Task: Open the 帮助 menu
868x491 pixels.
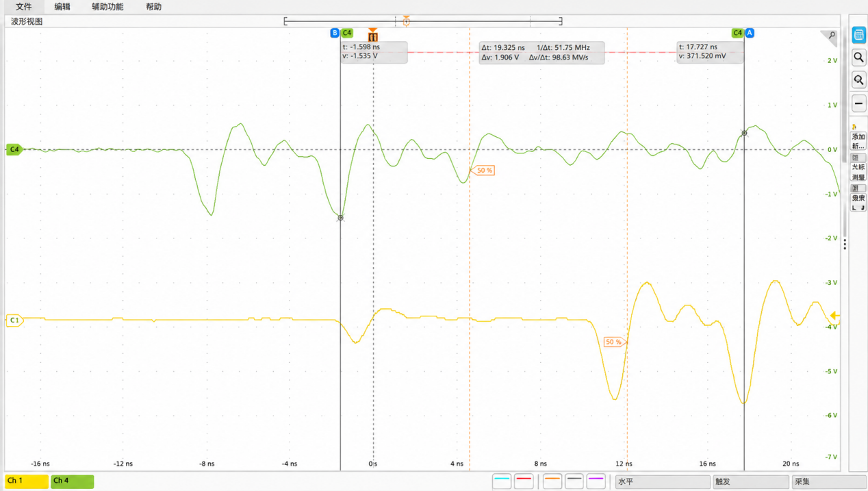Action: coord(153,7)
